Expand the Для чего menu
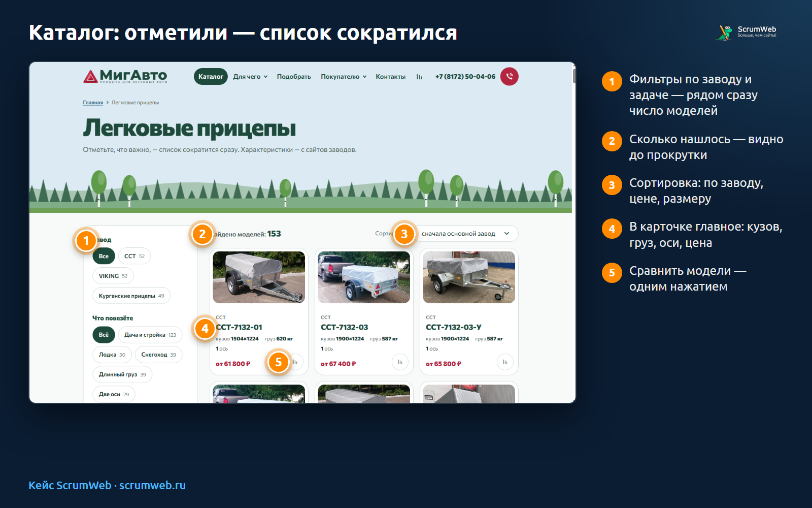This screenshot has height=508, width=812. pyautogui.click(x=250, y=77)
